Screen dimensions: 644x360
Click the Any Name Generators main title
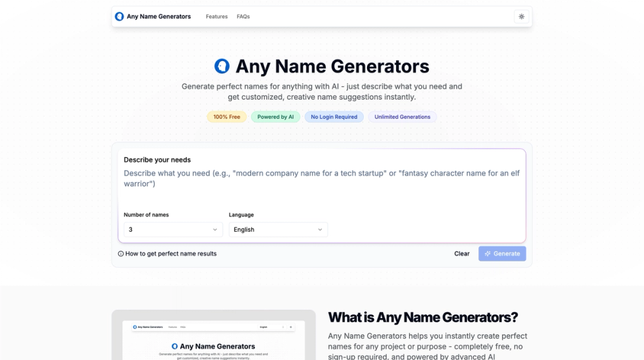(332, 66)
